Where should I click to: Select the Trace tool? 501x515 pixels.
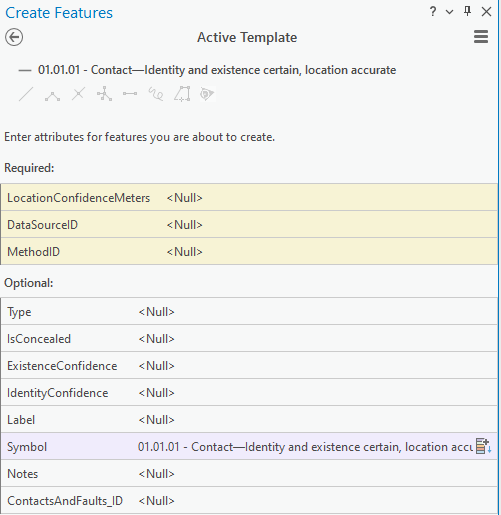pos(182,94)
